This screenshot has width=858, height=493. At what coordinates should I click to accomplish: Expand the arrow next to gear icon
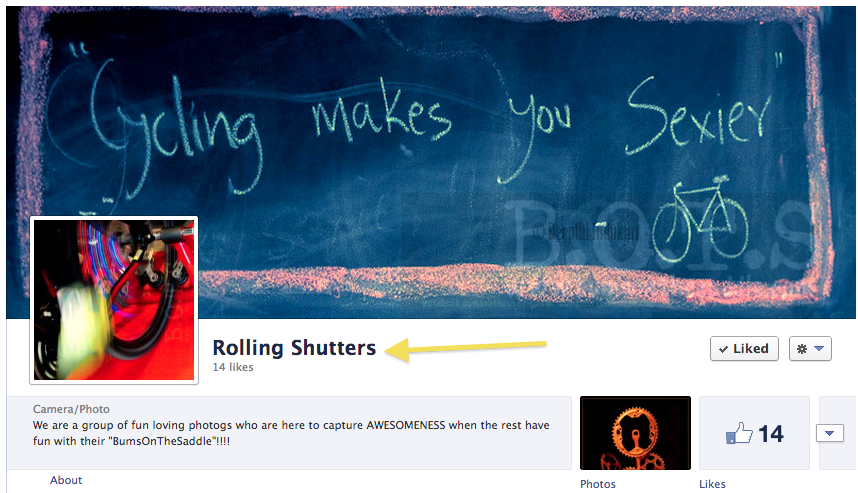819,349
